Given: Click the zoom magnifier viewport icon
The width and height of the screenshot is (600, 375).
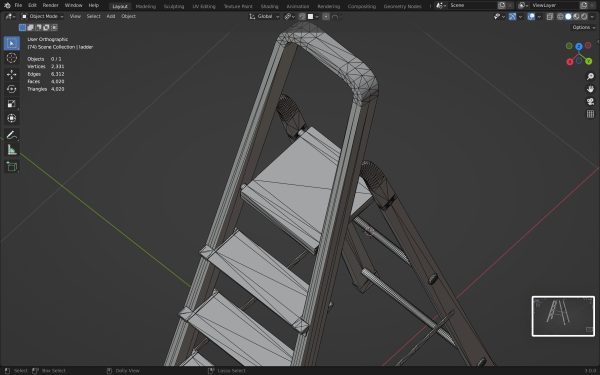Looking at the screenshot, I should click(590, 77).
